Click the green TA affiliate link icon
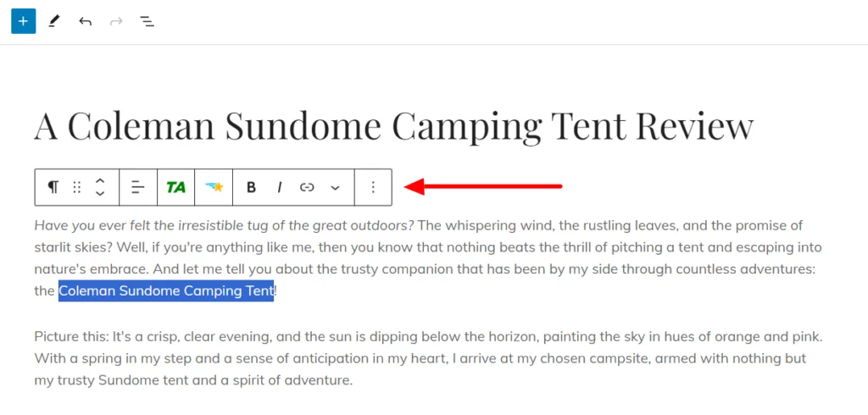Image resolution: width=868 pixels, height=415 pixels. [x=175, y=187]
